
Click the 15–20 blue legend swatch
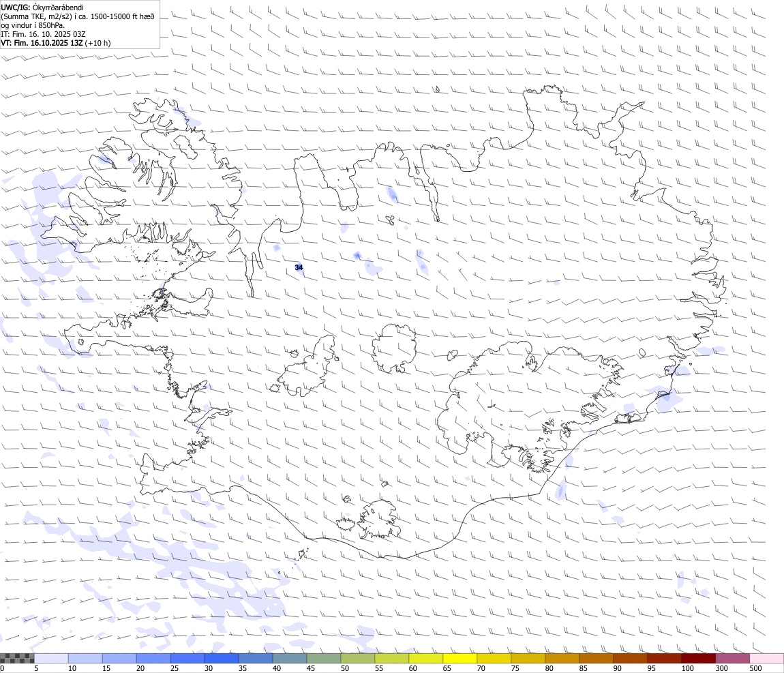119,658
